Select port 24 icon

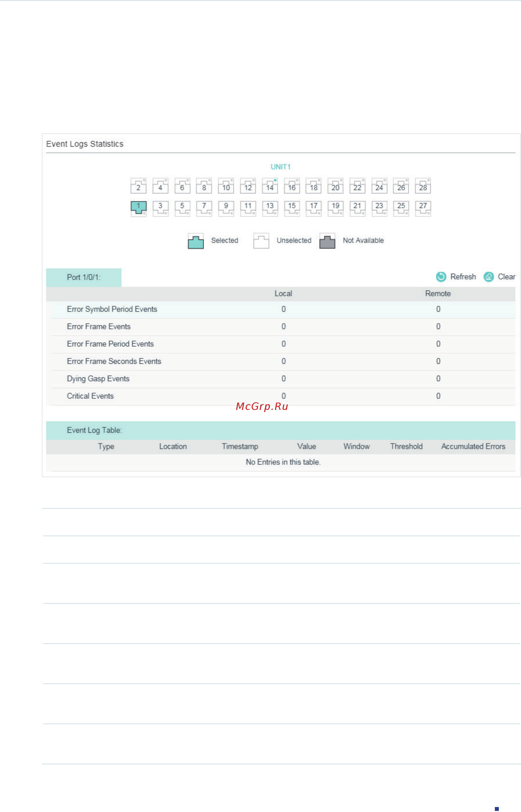pos(379,186)
